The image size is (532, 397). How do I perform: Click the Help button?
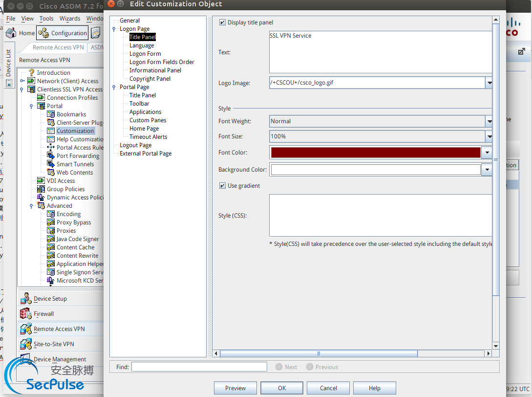click(375, 388)
